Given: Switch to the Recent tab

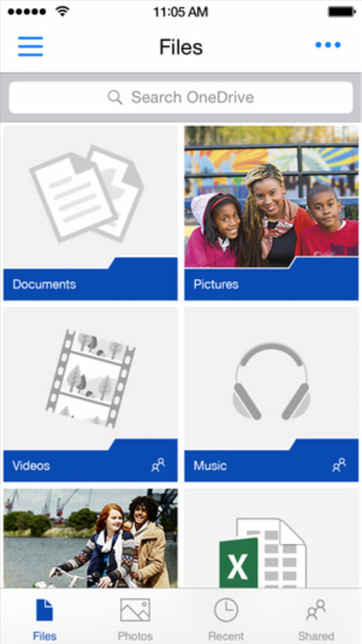Looking at the screenshot, I should tap(226, 619).
